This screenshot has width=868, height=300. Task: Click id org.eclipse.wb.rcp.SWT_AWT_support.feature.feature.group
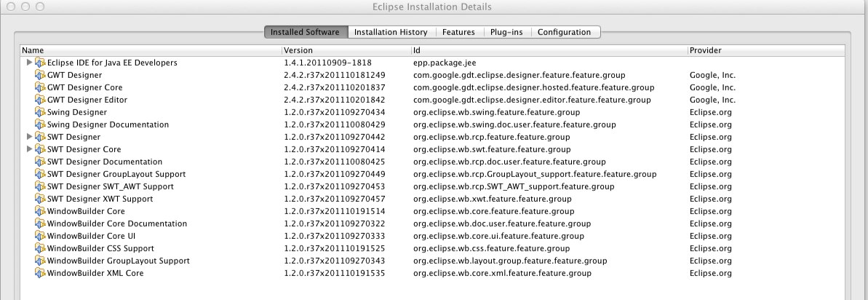click(514, 186)
